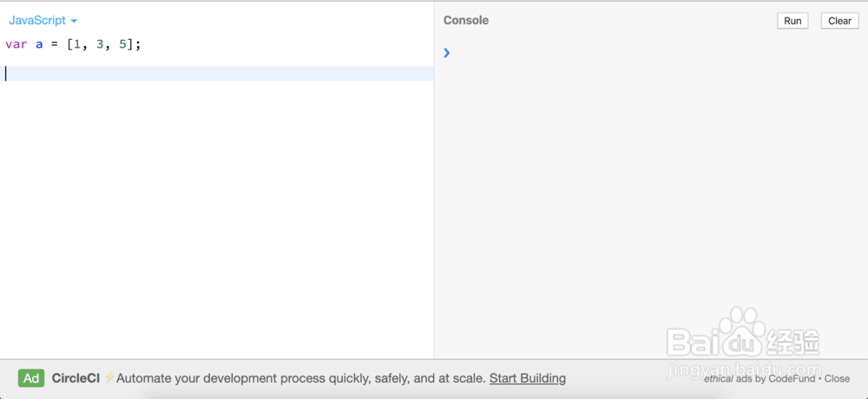
Task: Click the caret arrow beside JavaScript
Action: [x=74, y=21]
